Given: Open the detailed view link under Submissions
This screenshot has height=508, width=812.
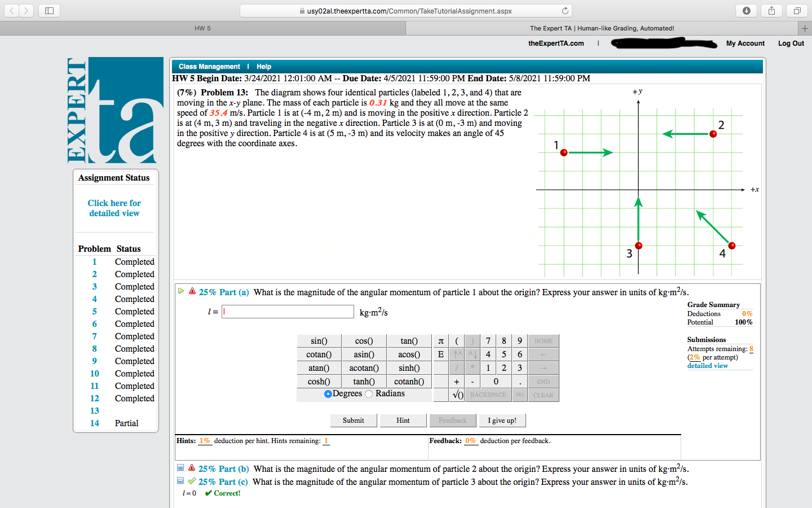Looking at the screenshot, I should [x=707, y=365].
